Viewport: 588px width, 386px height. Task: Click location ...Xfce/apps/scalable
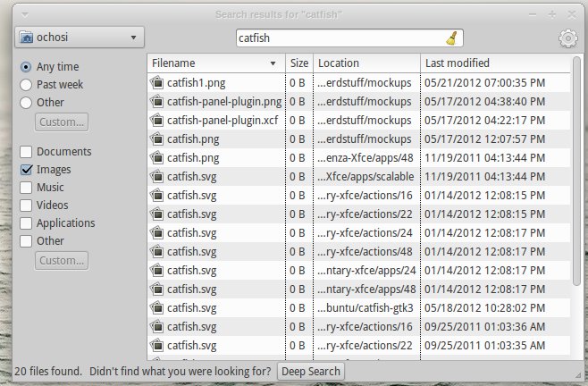tap(365, 177)
